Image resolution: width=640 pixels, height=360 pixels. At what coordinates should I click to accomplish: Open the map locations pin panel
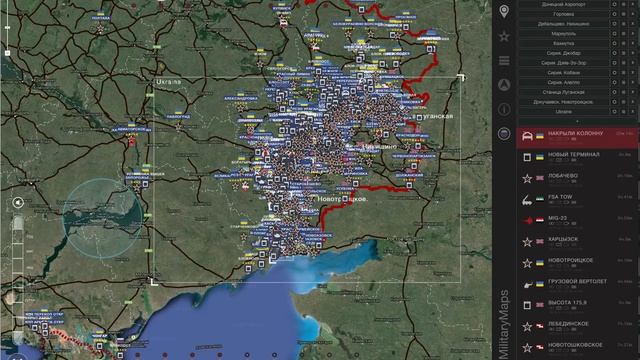tap(504, 11)
